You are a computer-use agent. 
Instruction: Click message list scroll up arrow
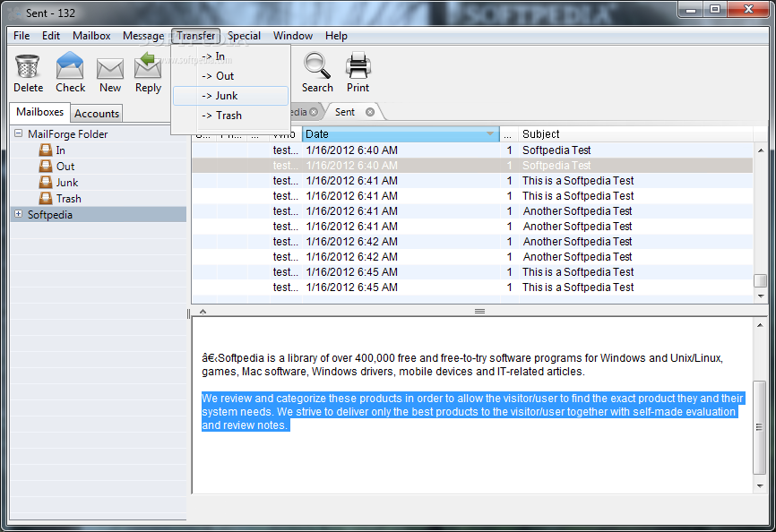761,150
